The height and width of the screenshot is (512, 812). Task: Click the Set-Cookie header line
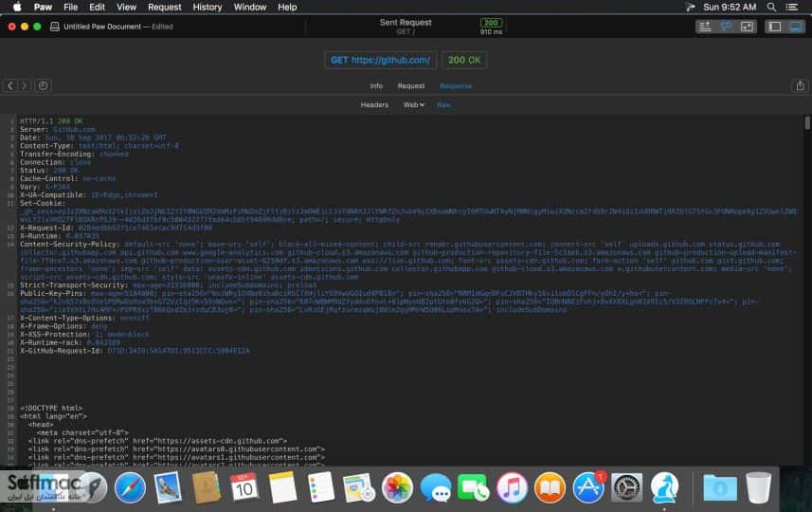(x=408, y=211)
